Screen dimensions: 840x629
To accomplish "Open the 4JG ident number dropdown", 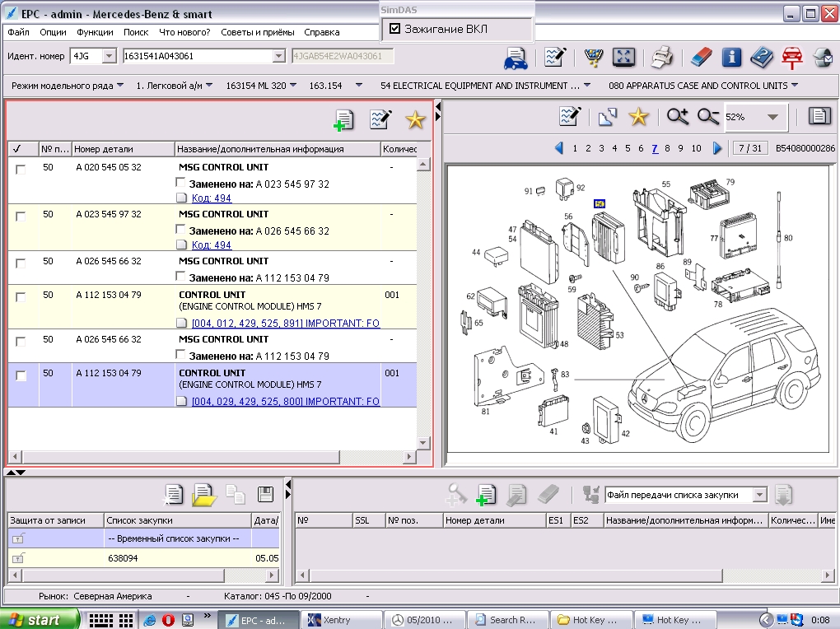I will pyautogui.click(x=110, y=56).
